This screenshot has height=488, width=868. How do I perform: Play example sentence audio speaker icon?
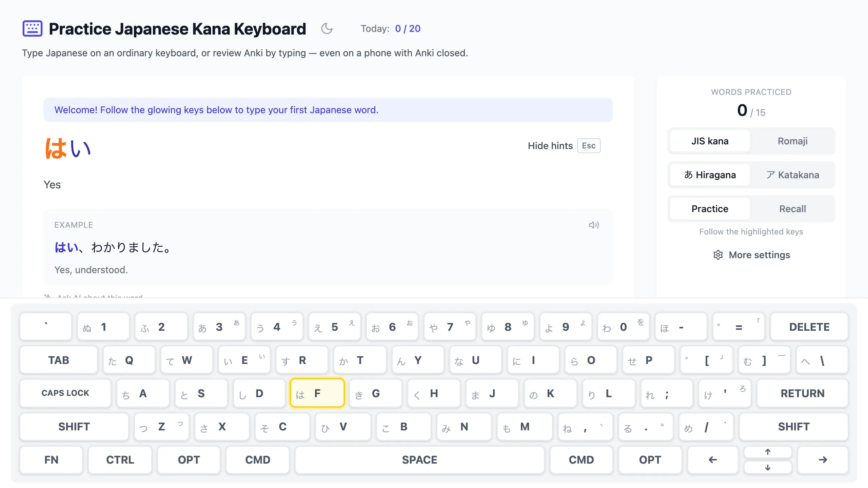pos(594,225)
